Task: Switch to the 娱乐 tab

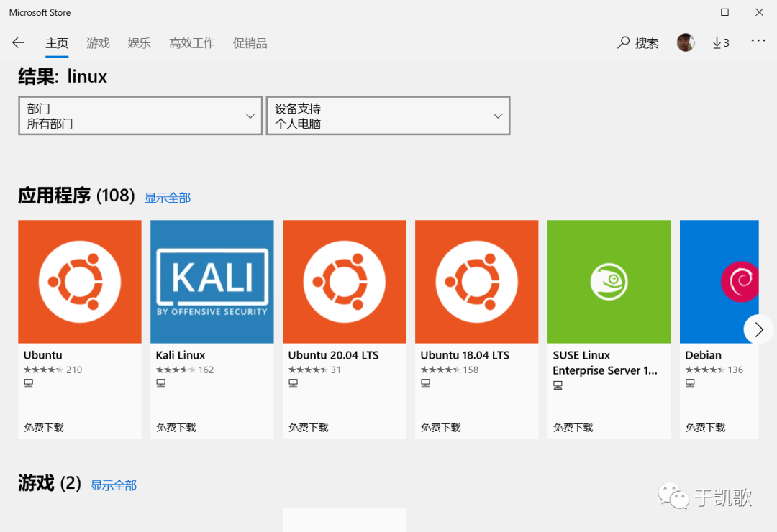Action: [x=140, y=43]
